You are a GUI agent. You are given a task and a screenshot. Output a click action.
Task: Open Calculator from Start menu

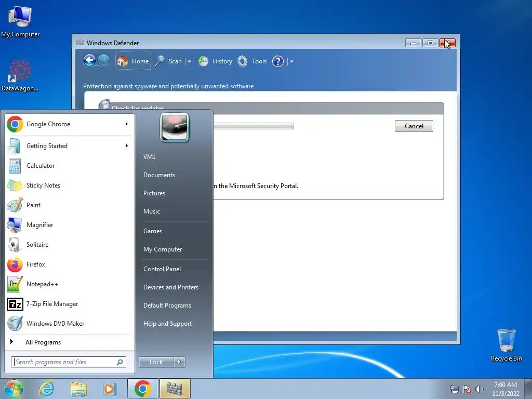point(69,166)
